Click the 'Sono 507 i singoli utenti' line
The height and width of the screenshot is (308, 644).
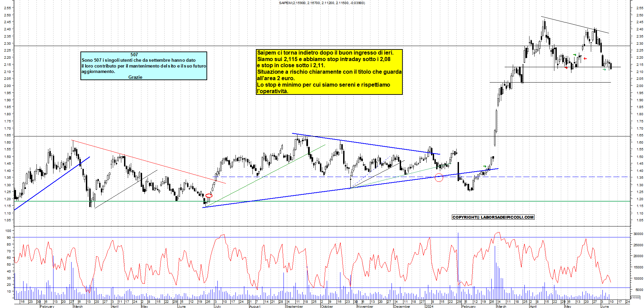point(138,60)
